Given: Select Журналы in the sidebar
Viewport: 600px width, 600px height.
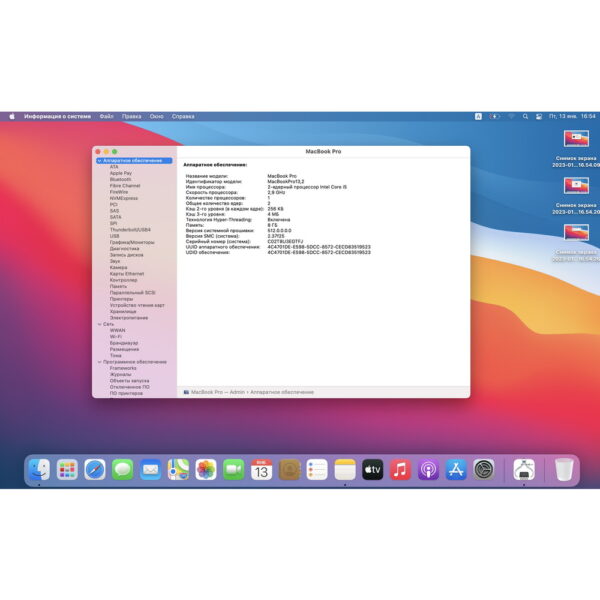Looking at the screenshot, I should point(120,375).
